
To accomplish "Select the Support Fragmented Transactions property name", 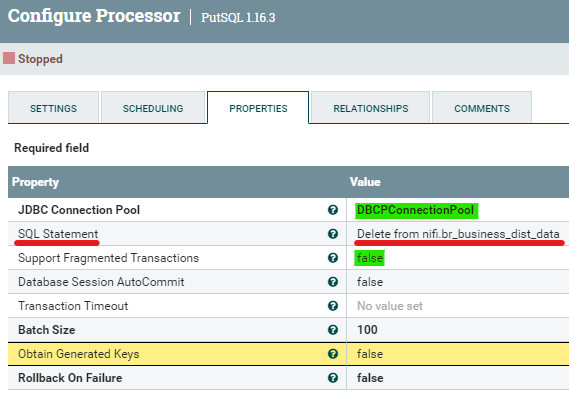I will click(109, 258).
